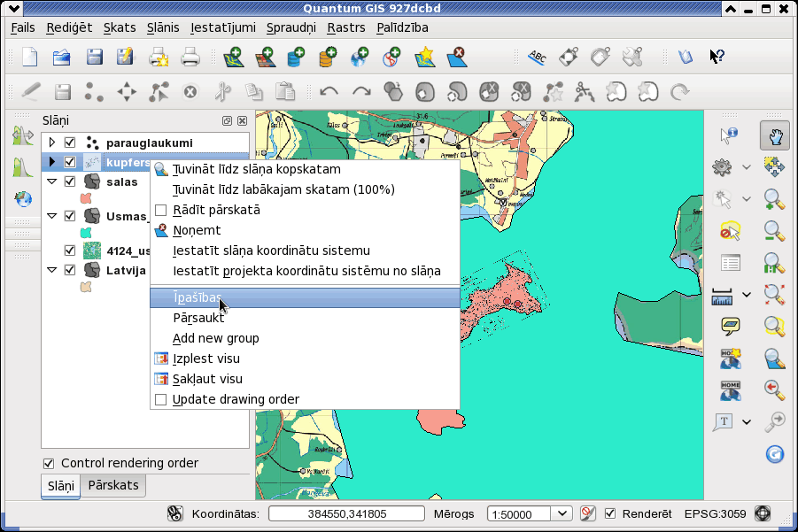Open the Slānis menu
The height and width of the screenshot is (532, 798).
pos(163,27)
